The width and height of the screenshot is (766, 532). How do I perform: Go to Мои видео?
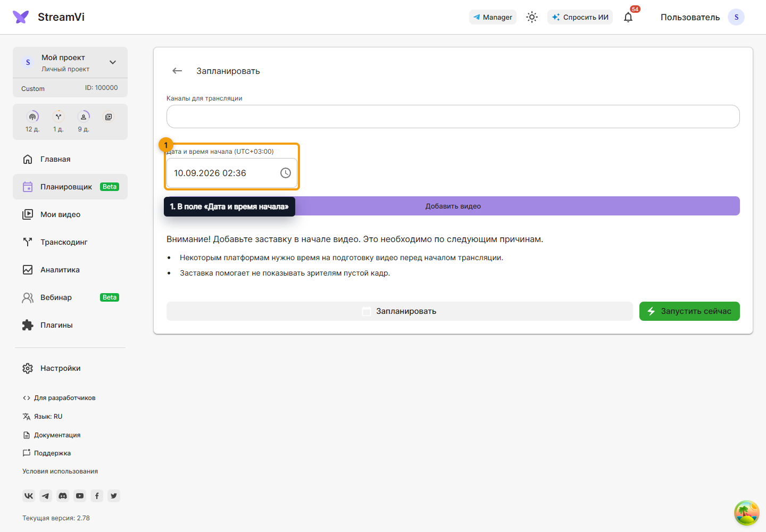70,214
